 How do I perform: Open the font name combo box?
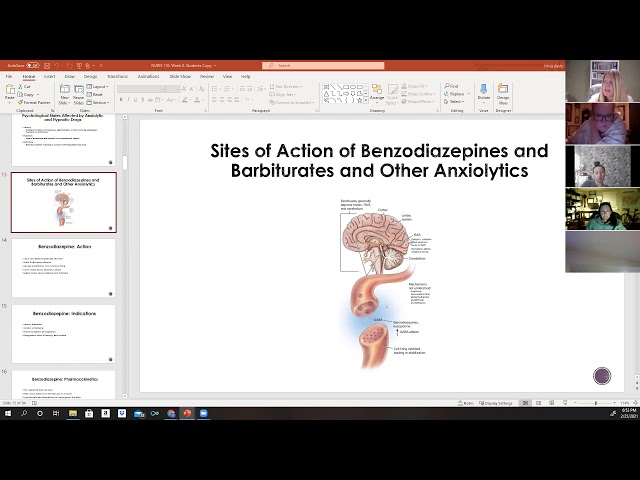point(141,89)
